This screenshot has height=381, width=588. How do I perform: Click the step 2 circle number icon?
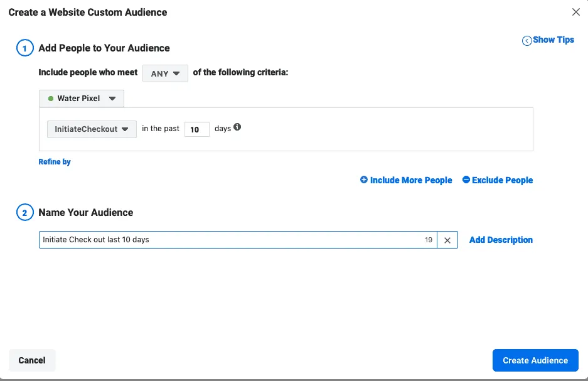click(x=24, y=213)
